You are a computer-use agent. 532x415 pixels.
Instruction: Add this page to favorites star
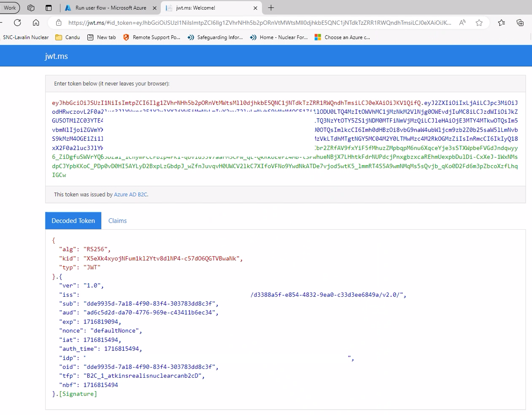click(479, 23)
